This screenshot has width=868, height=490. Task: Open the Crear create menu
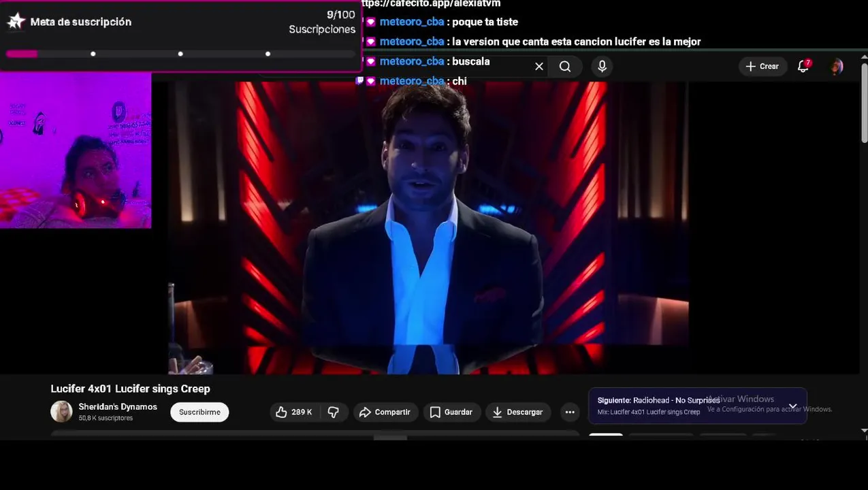coord(762,66)
